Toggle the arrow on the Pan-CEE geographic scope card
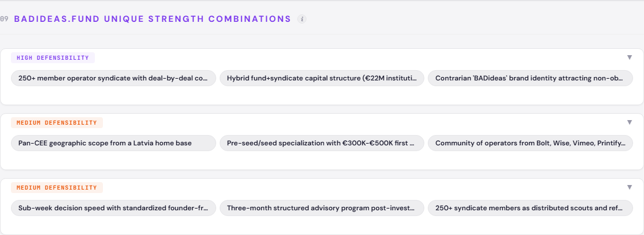Image resolution: width=644 pixels, height=235 pixels. pyautogui.click(x=630, y=122)
